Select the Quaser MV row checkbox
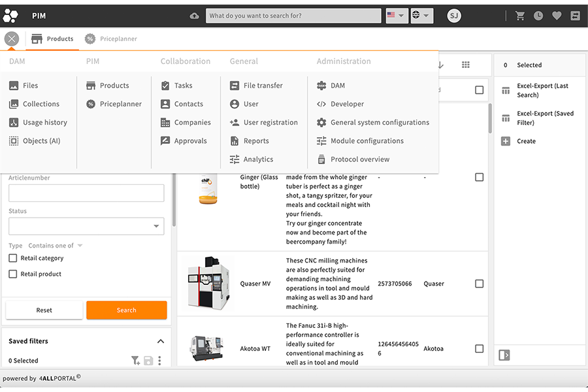This screenshot has width=588, height=392. click(x=480, y=284)
